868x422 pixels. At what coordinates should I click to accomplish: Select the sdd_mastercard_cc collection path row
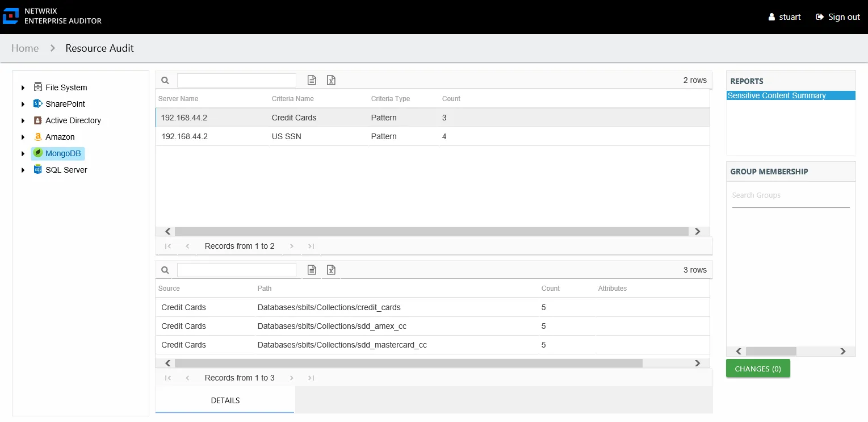[433, 345]
